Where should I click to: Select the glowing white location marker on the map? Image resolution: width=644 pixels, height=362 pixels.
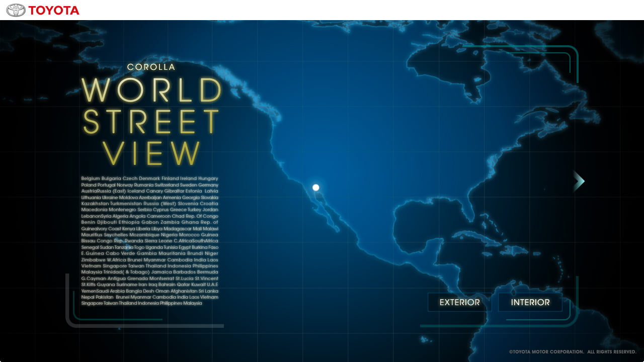316,188
